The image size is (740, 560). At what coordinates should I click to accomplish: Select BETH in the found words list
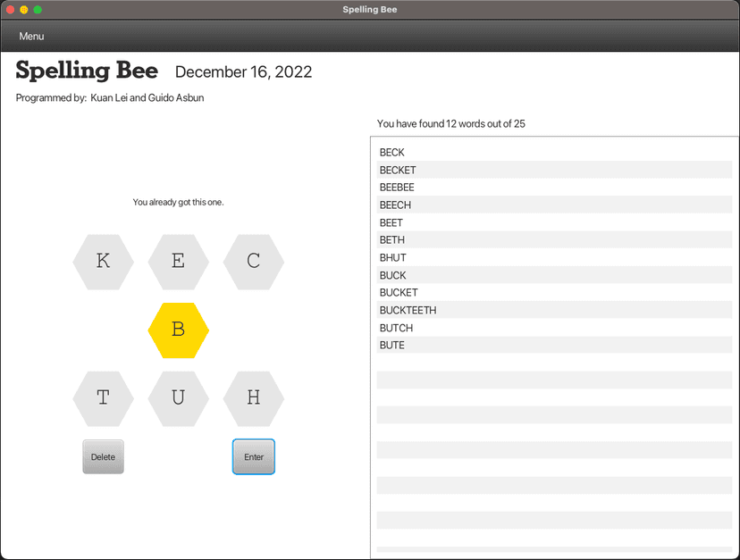(x=554, y=239)
